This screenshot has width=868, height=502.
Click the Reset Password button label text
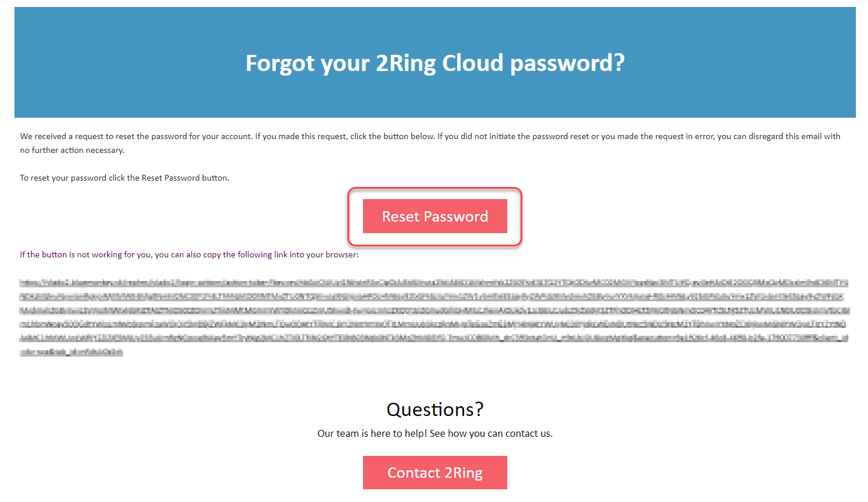pyautogui.click(x=435, y=216)
